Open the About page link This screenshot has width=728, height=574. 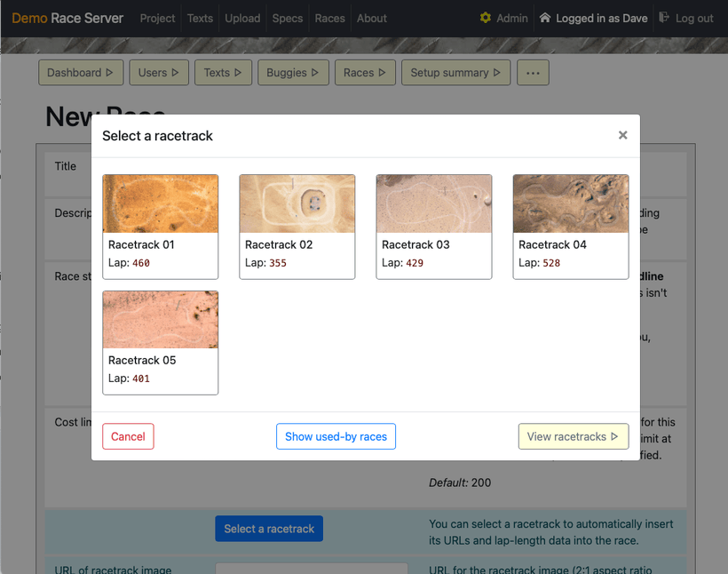point(371,18)
